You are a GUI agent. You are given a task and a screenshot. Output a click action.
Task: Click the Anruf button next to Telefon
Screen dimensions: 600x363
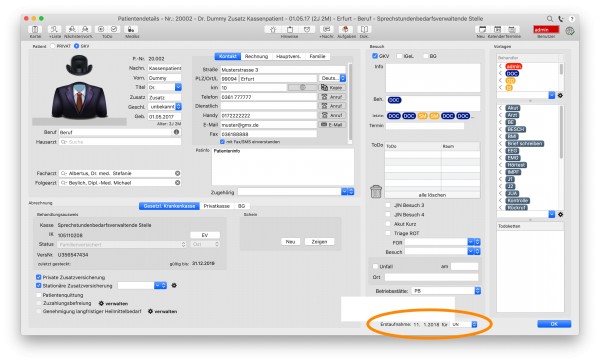332,97
